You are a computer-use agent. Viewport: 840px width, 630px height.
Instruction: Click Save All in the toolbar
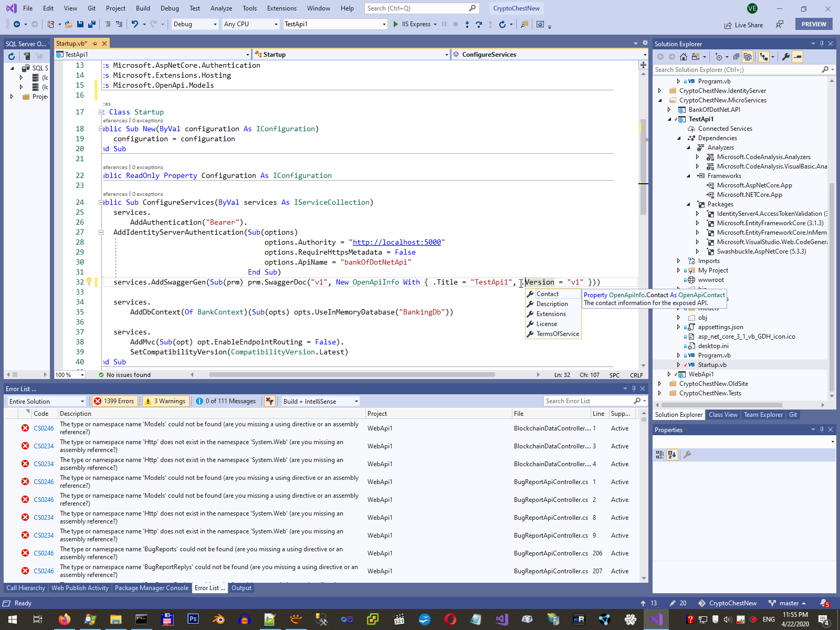pos(92,24)
